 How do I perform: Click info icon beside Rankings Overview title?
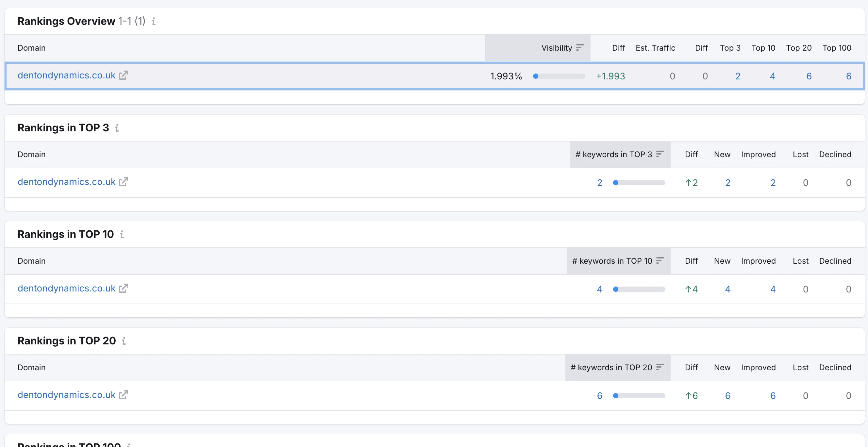click(153, 22)
